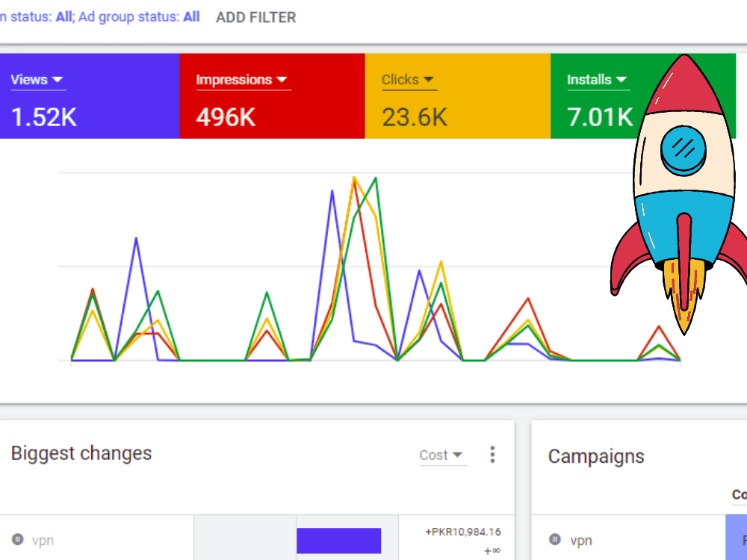The width and height of the screenshot is (747, 560).
Task: Click the 7.01K installs value
Action: pyautogui.click(x=600, y=117)
